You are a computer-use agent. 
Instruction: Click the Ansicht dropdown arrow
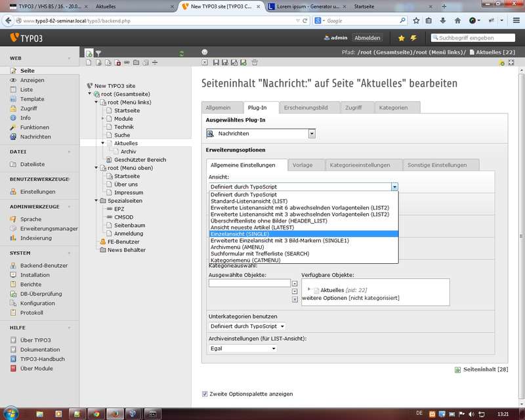[x=394, y=187]
